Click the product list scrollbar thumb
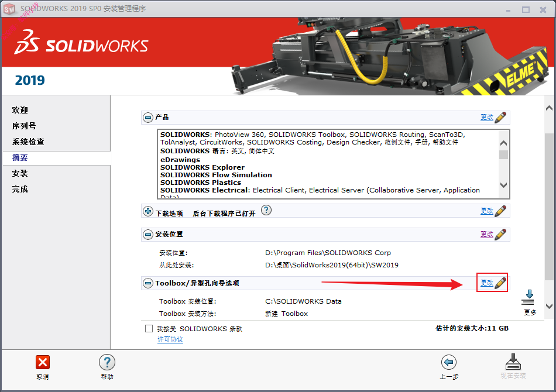The image size is (556, 392). click(503, 155)
